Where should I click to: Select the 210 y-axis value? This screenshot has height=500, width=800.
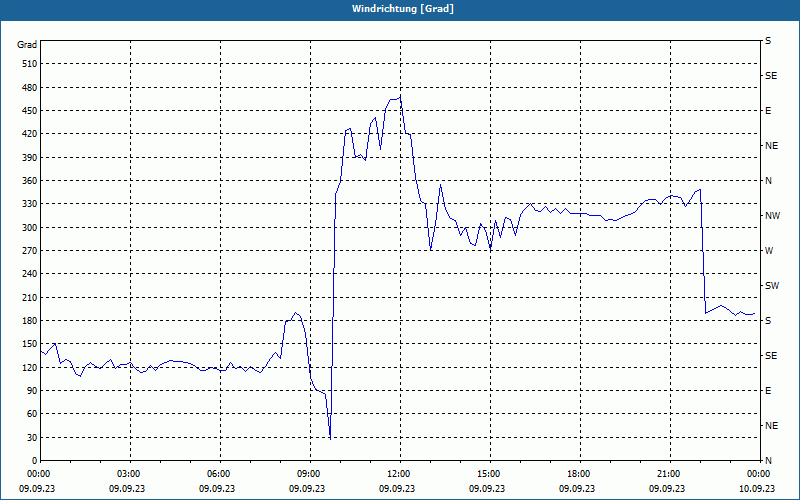click(30, 297)
